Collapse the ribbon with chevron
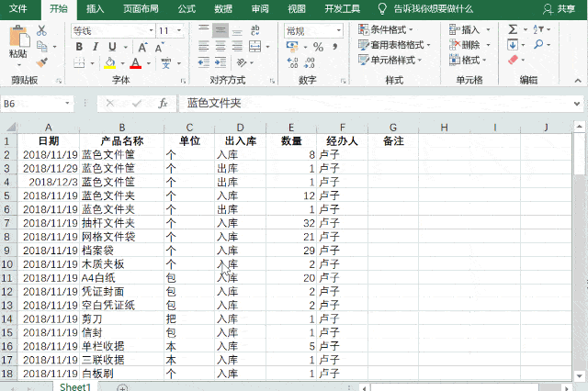Viewport: 588px width, 391px height. (x=578, y=81)
